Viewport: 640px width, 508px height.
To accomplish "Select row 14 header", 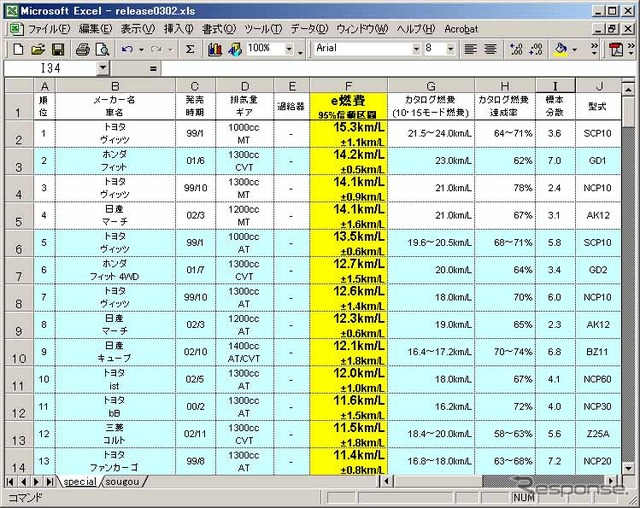I will (19, 462).
